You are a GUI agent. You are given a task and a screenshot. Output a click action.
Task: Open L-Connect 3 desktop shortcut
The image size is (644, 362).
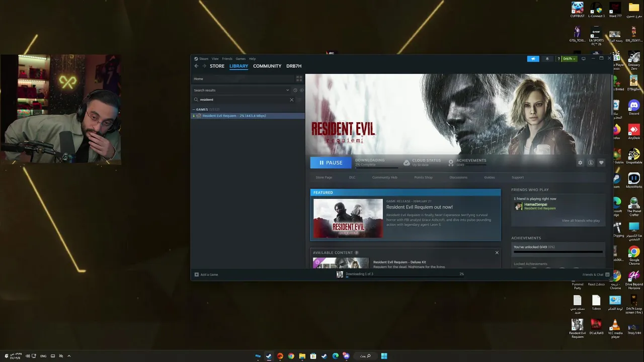[596, 10]
